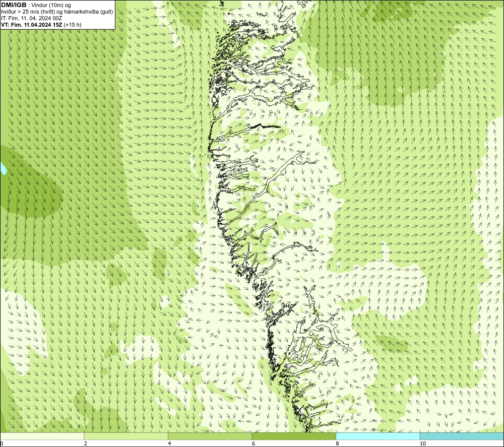
Task: Click the "DMI/IGB : Vindur (10m) og" title line
Action: tap(36, 5)
